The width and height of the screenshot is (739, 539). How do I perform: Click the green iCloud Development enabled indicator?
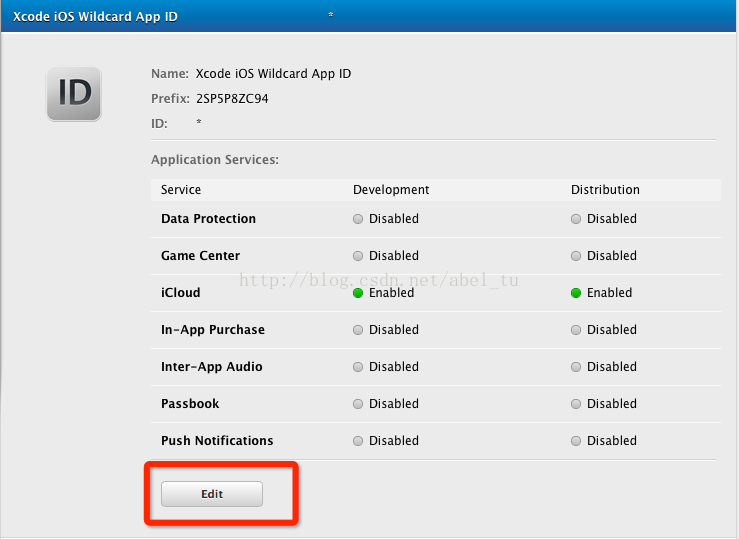[x=358, y=293]
